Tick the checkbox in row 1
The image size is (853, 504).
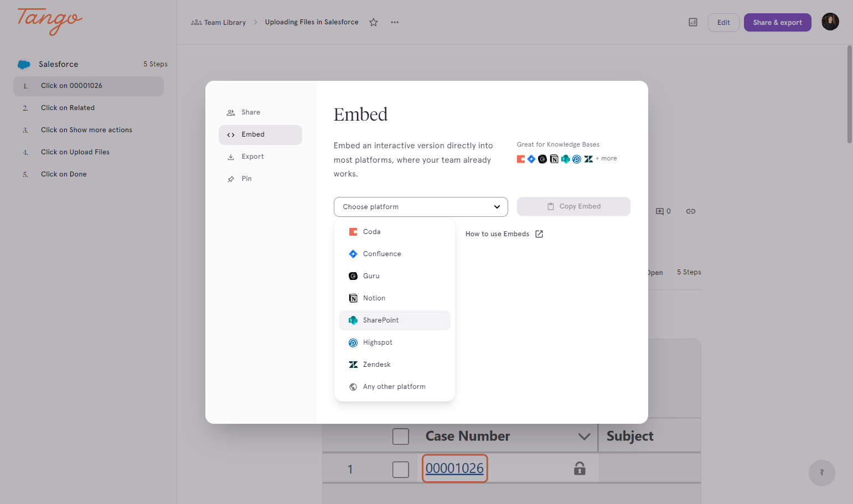tap(401, 470)
